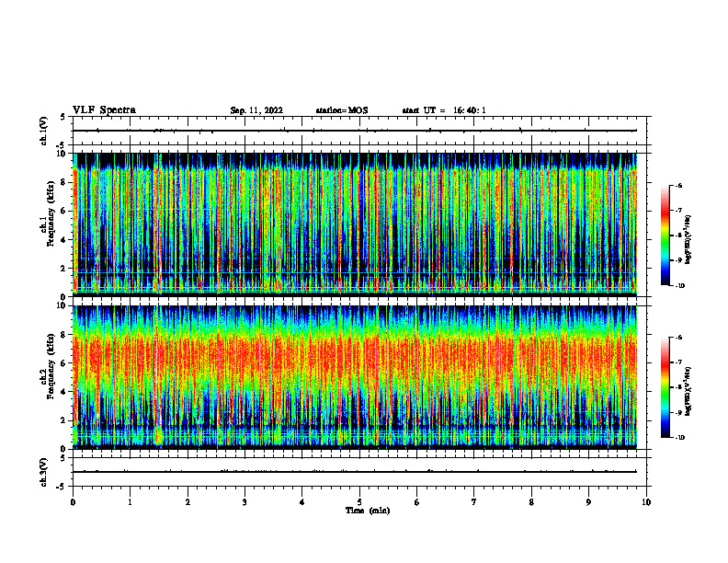Click time axis tick label "6"
728x563 pixels.
417,502
